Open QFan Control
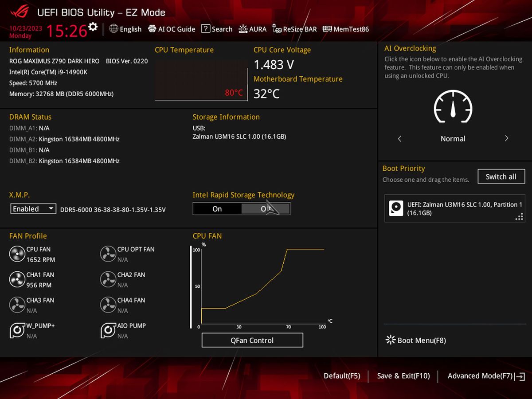Screen dimensions: 532x399 (252, 340)
